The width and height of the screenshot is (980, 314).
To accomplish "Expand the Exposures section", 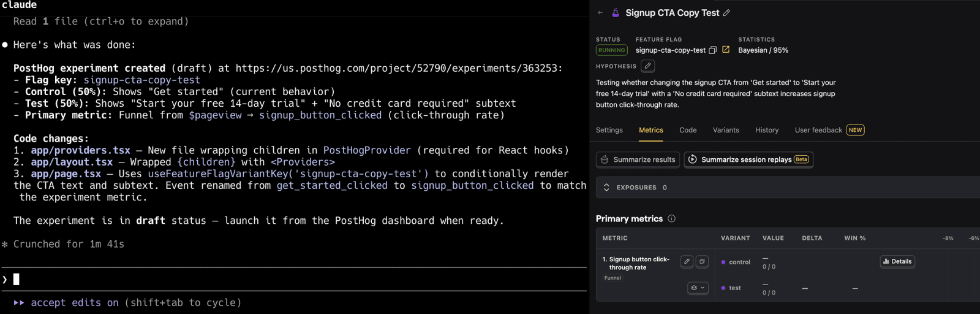I will point(606,188).
